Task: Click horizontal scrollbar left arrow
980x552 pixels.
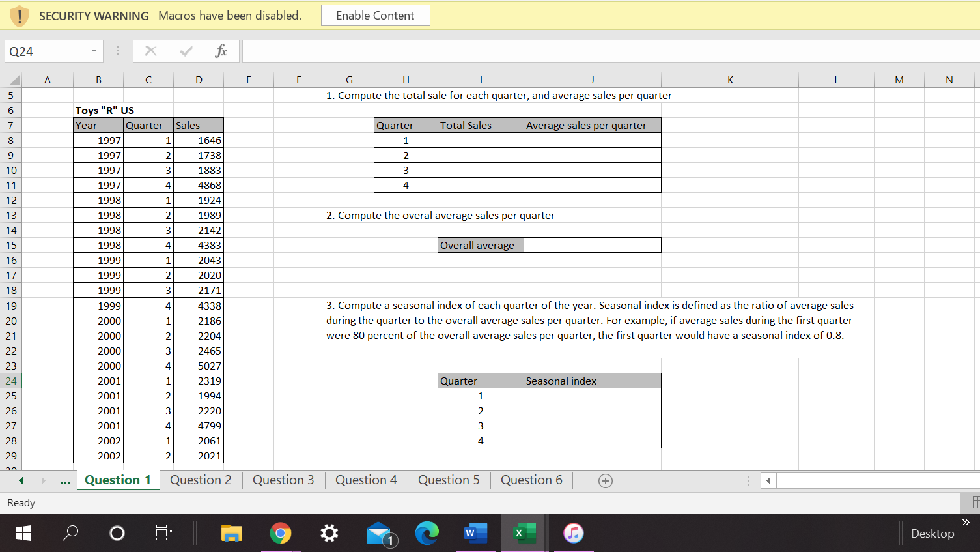Action: click(768, 481)
